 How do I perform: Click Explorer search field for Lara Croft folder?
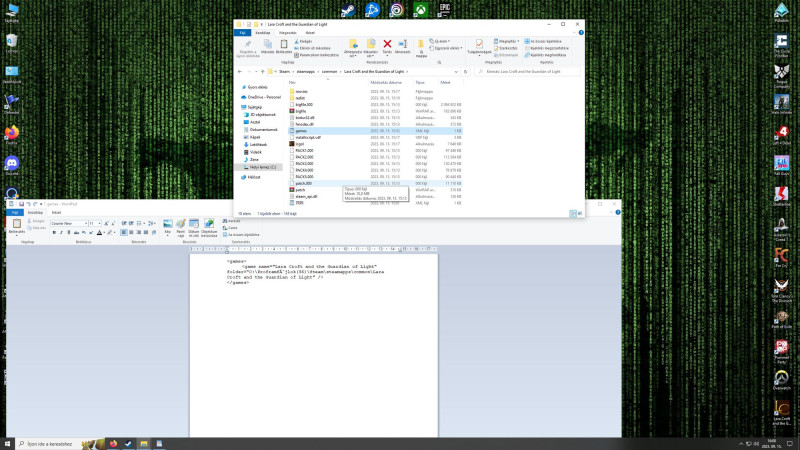(x=527, y=72)
